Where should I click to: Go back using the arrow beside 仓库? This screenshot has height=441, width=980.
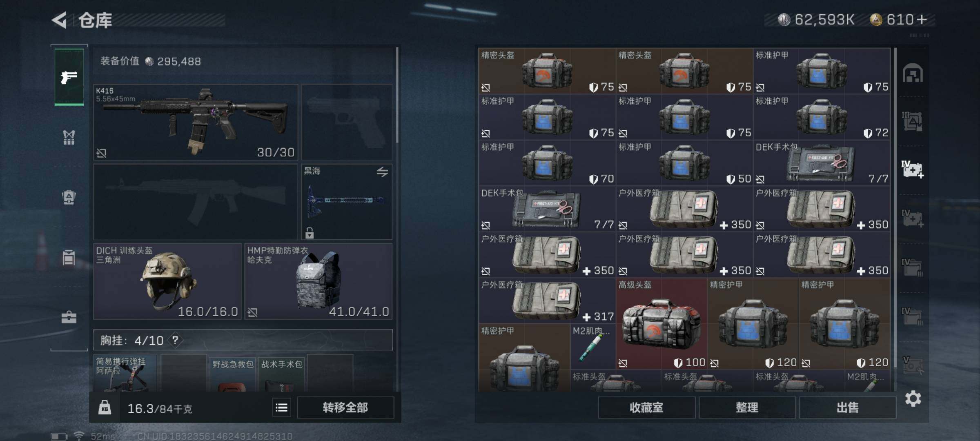tap(59, 20)
